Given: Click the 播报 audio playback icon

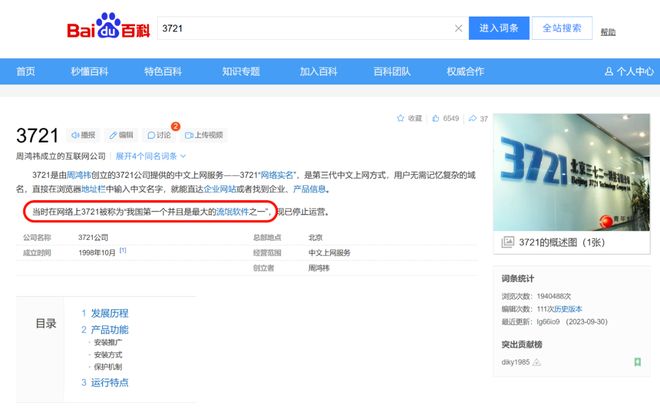Looking at the screenshot, I should (x=75, y=135).
